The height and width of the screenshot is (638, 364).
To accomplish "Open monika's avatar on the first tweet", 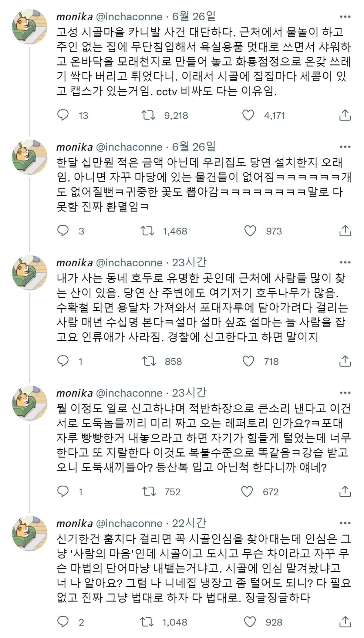I will pos(29,27).
